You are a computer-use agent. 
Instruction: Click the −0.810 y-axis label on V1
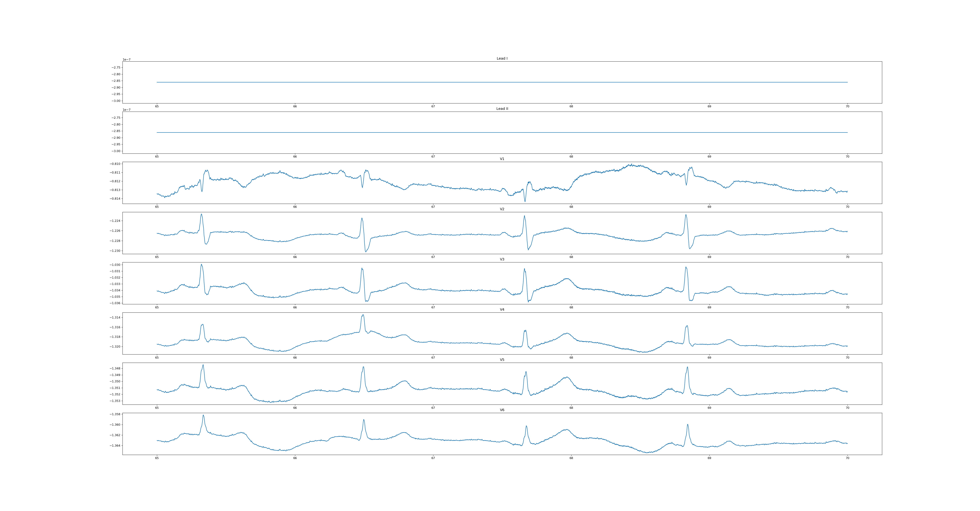pos(115,164)
